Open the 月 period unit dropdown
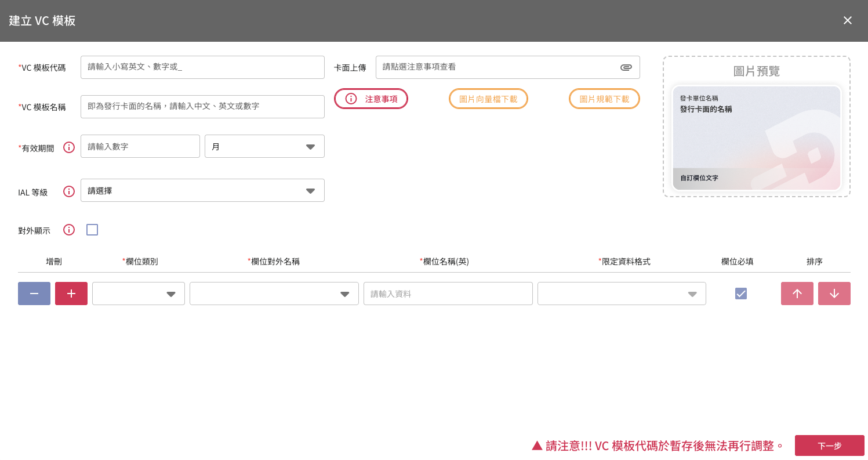Viewport: 868px width, 460px height. [264, 146]
